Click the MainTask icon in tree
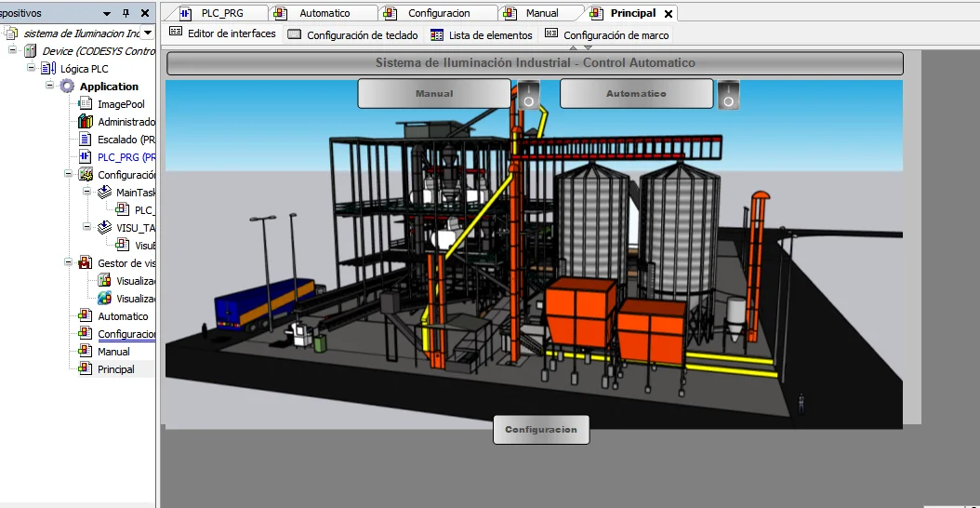 103,193
